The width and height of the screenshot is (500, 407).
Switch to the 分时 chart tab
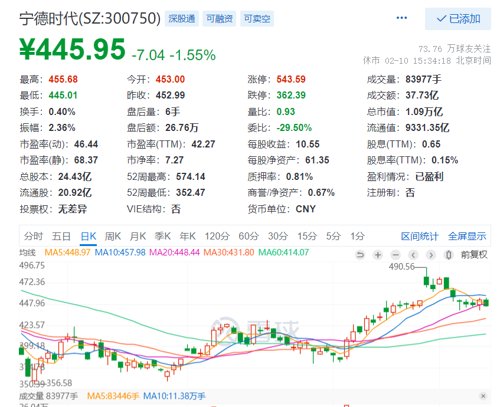pyautogui.click(x=33, y=236)
